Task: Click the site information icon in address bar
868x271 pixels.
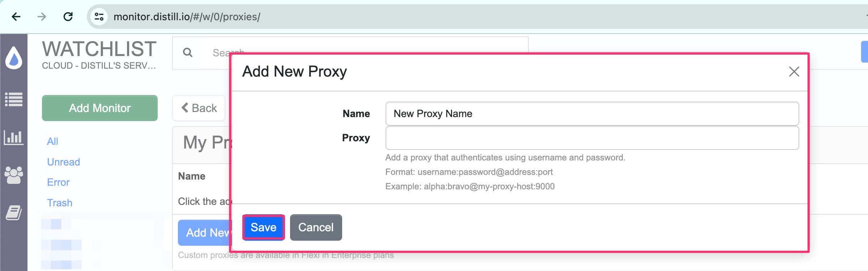Action: click(99, 17)
